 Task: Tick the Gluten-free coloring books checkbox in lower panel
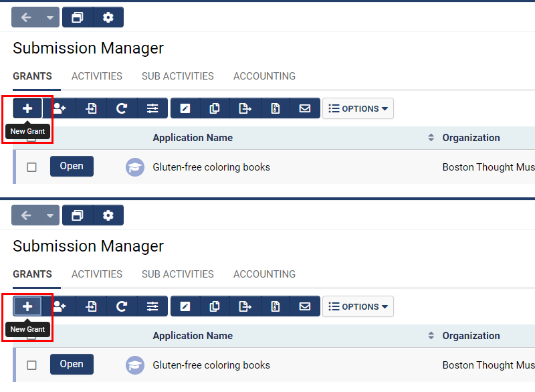point(31,365)
